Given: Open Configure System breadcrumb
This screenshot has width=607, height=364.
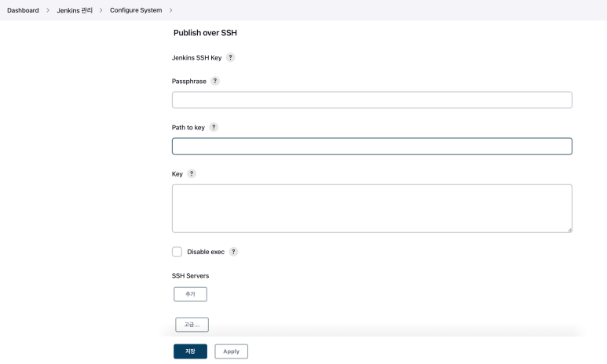Looking at the screenshot, I should pos(136,10).
